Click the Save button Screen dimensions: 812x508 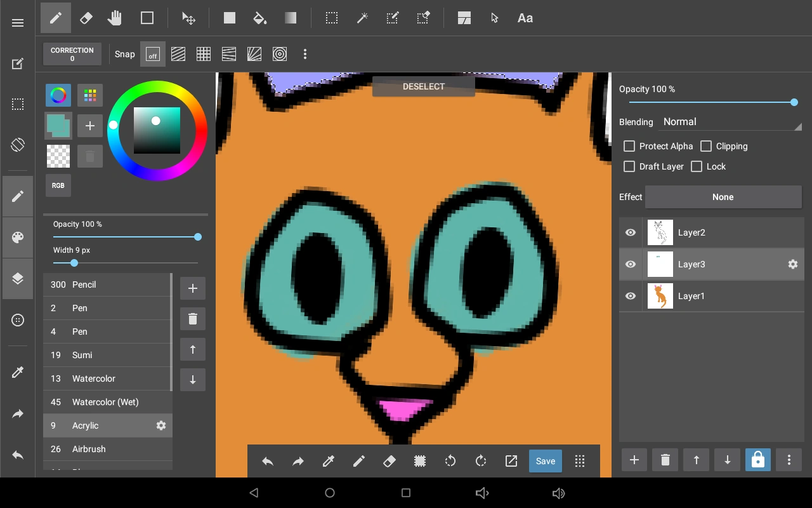point(545,461)
